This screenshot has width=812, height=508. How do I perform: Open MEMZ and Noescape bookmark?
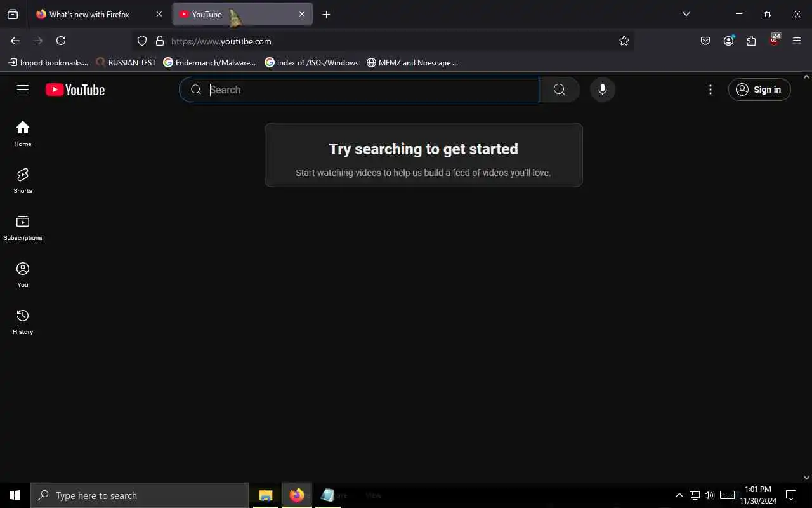point(412,62)
